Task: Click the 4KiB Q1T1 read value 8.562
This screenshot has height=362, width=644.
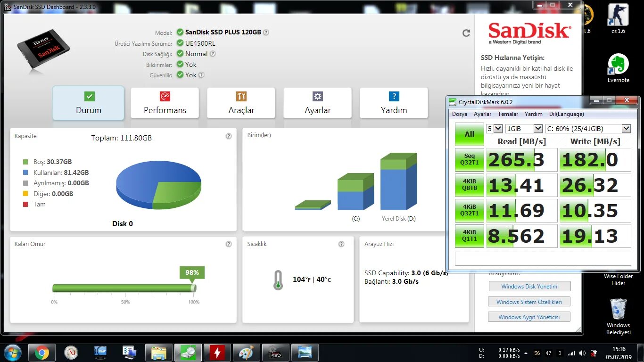Action: (522, 236)
